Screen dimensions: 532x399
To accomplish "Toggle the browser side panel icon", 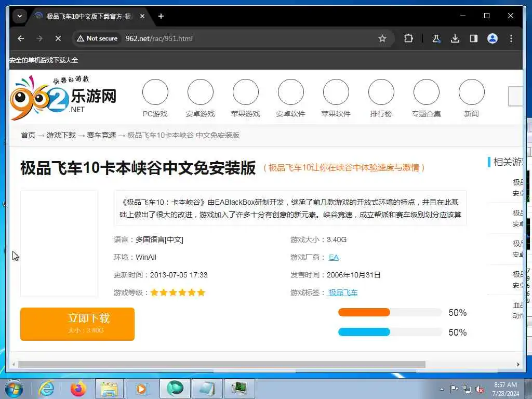I will [x=474, y=38].
